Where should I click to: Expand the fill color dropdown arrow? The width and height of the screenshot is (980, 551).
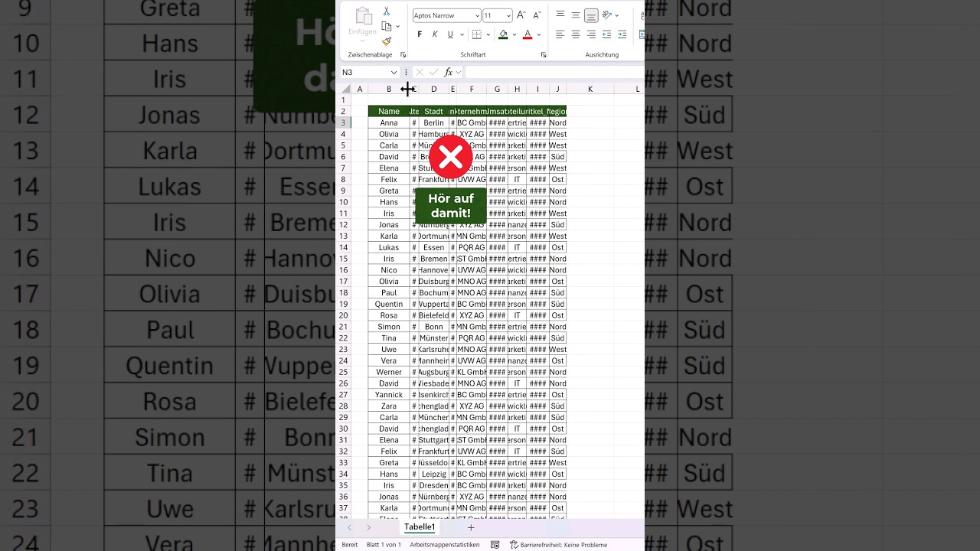click(x=514, y=34)
